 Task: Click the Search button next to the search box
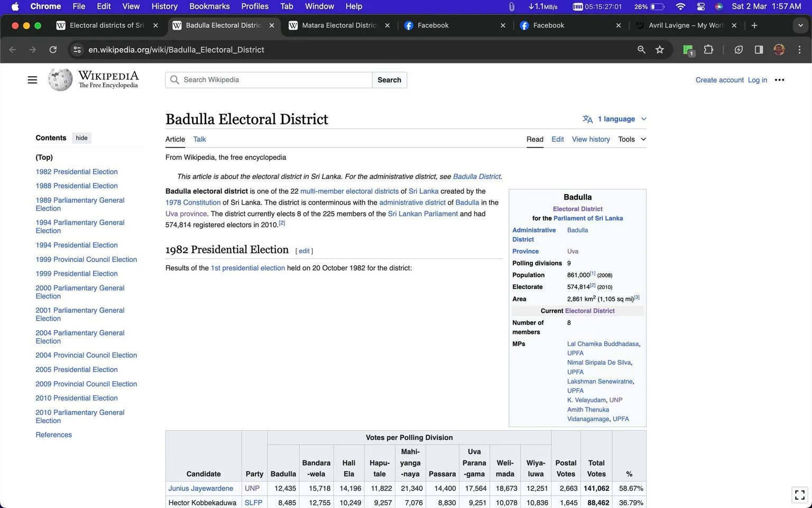coord(389,80)
